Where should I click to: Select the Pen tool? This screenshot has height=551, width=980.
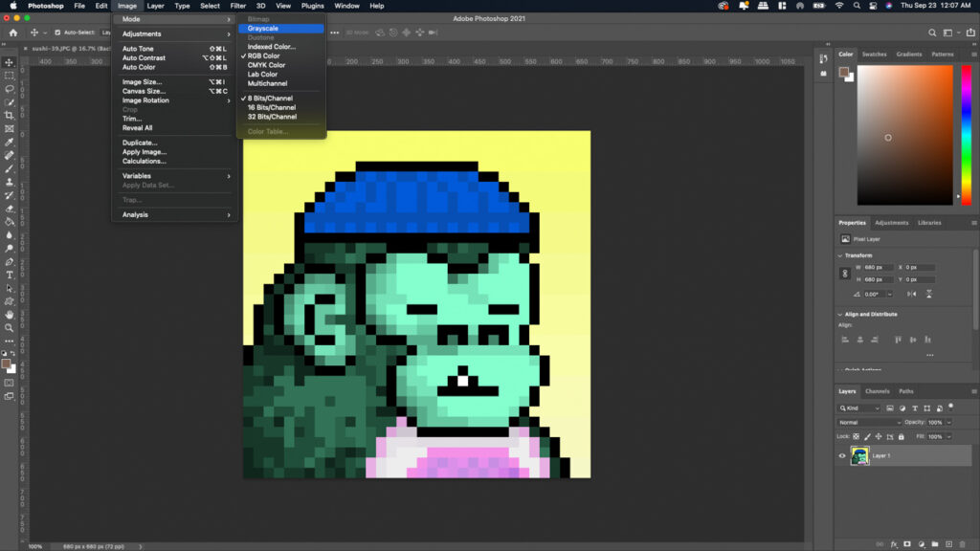click(x=10, y=262)
